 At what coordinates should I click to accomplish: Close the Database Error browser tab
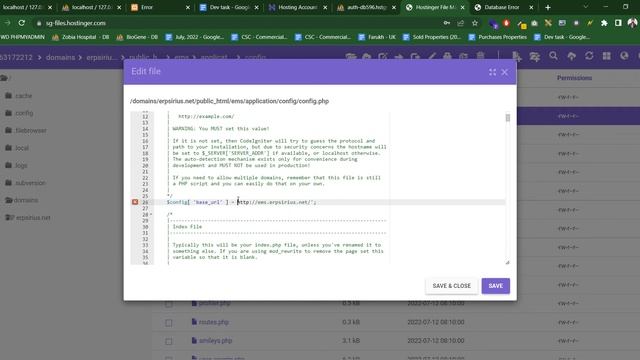pyautogui.click(x=531, y=7)
